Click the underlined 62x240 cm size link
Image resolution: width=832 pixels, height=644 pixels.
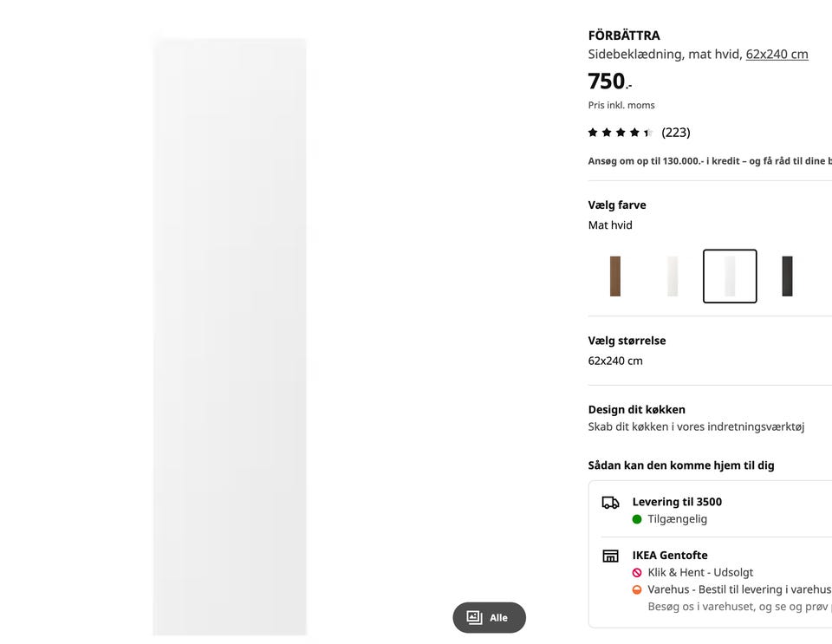click(777, 54)
